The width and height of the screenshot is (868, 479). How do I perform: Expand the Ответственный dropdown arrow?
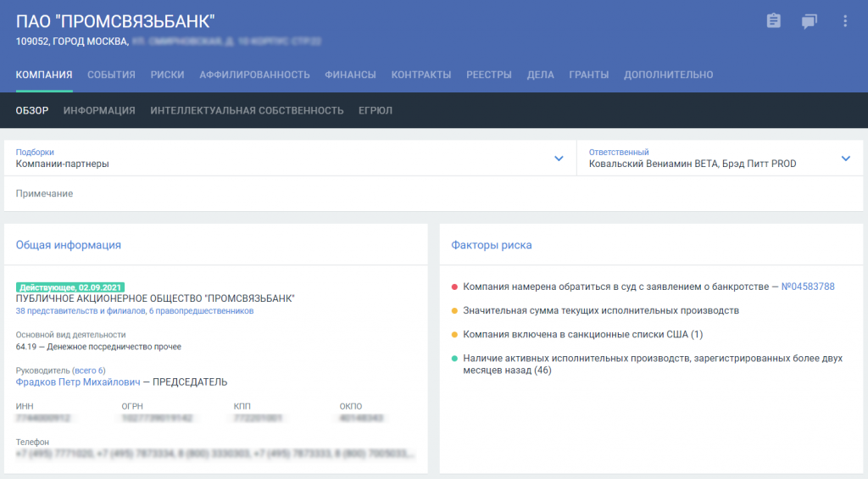pyautogui.click(x=845, y=159)
